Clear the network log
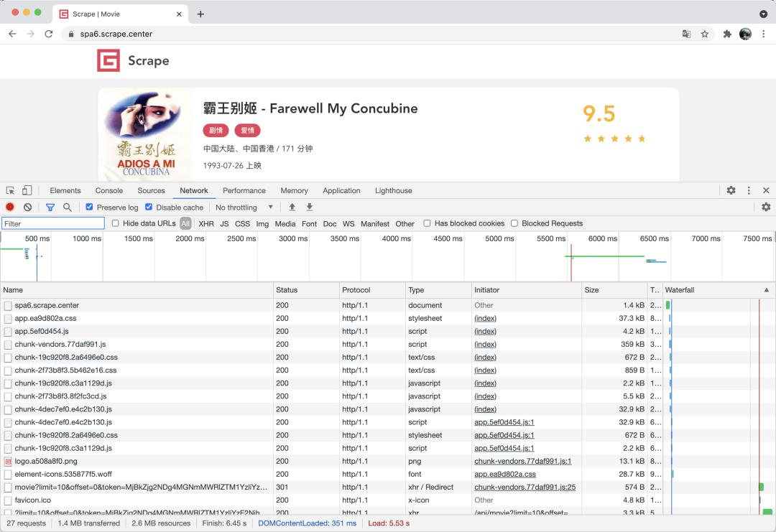This screenshot has width=776, height=532. point(27,207)
